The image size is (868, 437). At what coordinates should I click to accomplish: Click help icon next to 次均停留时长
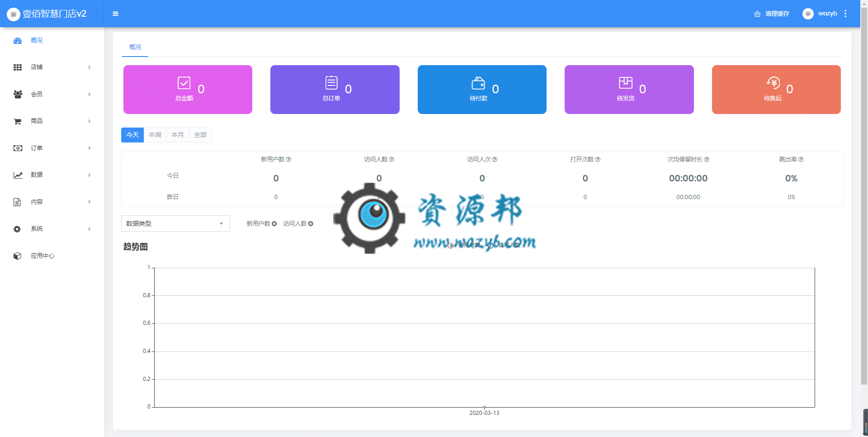point(707,160)
